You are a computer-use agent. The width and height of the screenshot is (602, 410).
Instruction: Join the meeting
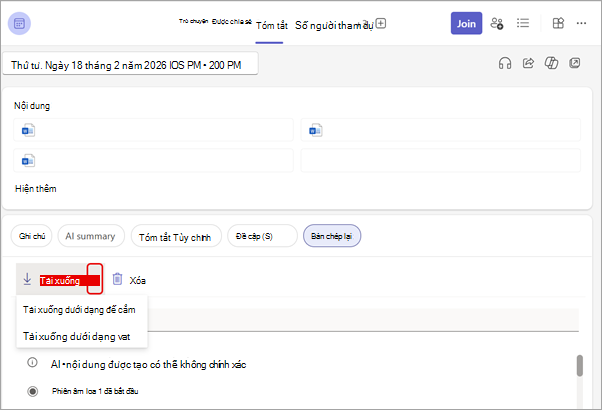pos(466,23)
